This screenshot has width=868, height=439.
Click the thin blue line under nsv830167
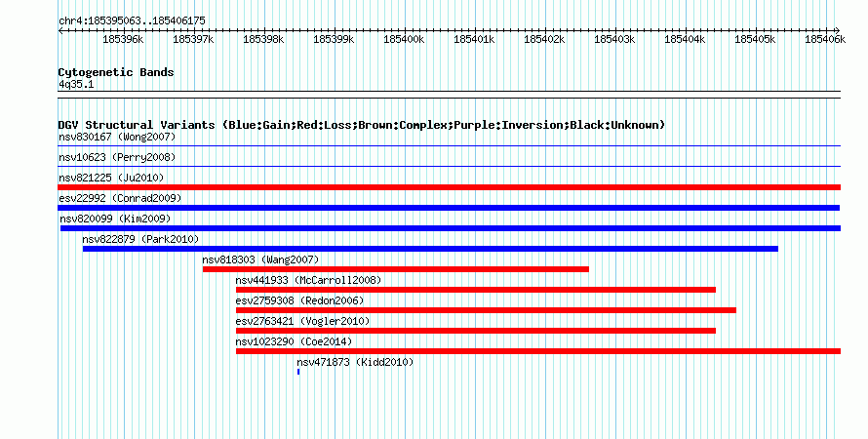point(449,146)
